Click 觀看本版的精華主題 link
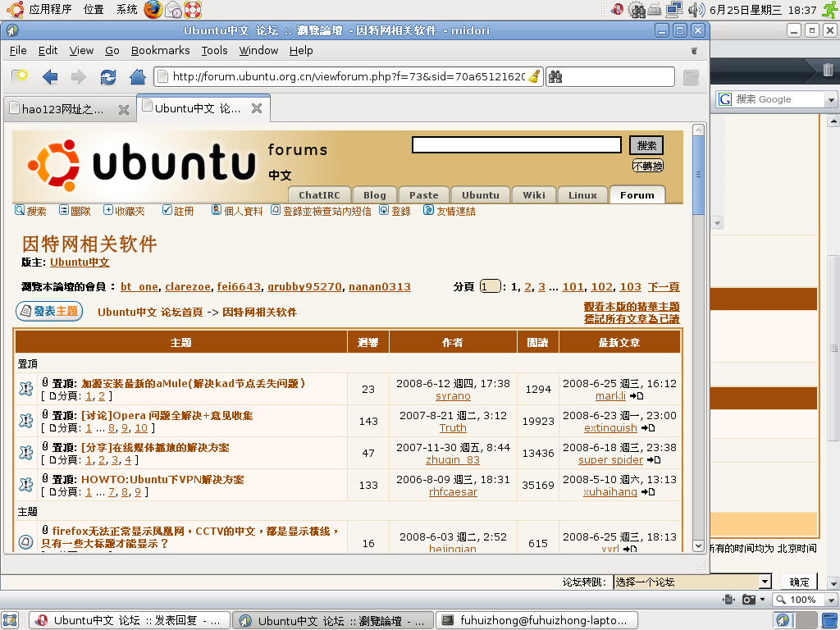This screenshot has height=630, width=840. pyautogui.click(x=631, y=307)
